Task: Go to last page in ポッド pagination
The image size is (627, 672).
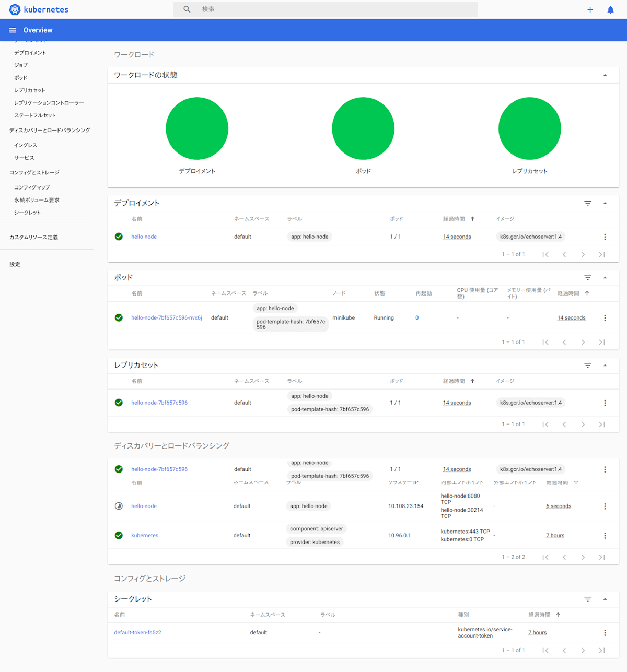Action: pyautogui.click(x=602, y=342)
